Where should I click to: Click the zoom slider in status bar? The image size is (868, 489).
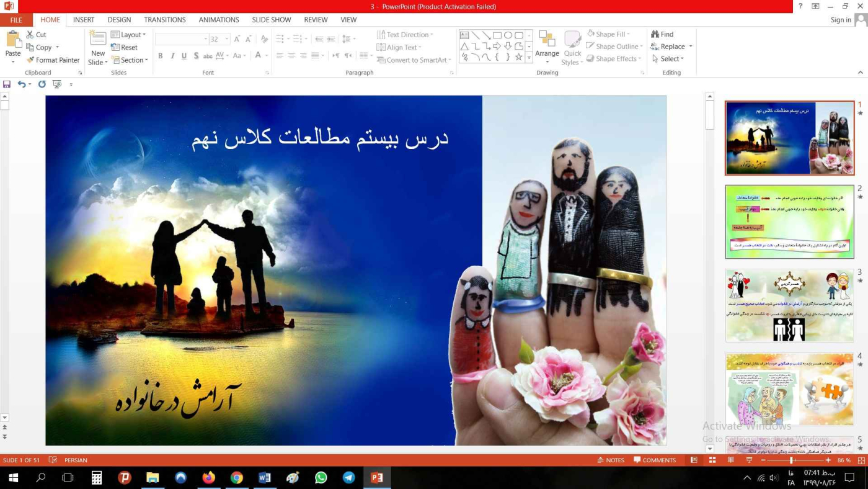coord(792,460)
